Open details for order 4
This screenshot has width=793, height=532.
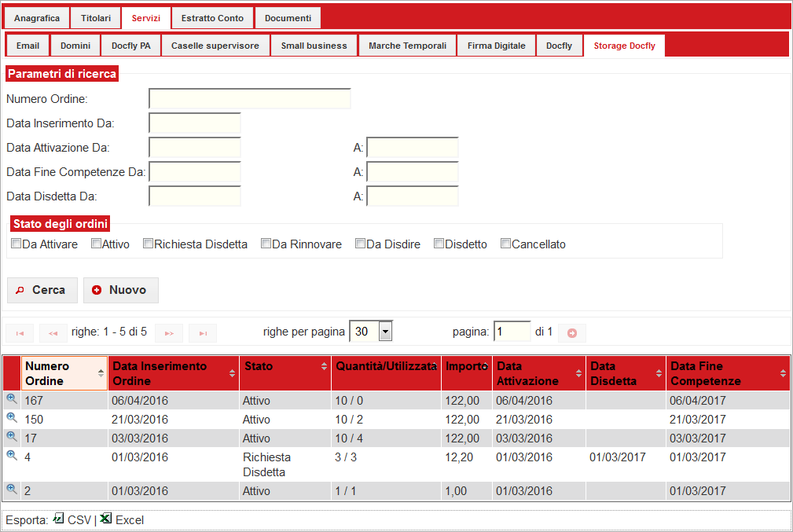pyautogui.click(x=12, y=455)
